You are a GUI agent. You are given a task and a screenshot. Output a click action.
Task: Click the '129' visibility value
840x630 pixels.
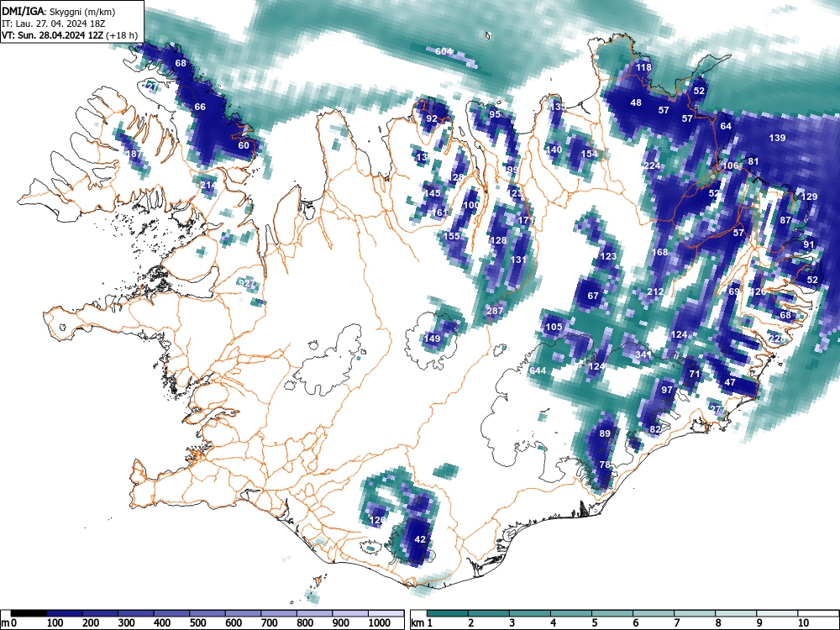tap(809, 197)
